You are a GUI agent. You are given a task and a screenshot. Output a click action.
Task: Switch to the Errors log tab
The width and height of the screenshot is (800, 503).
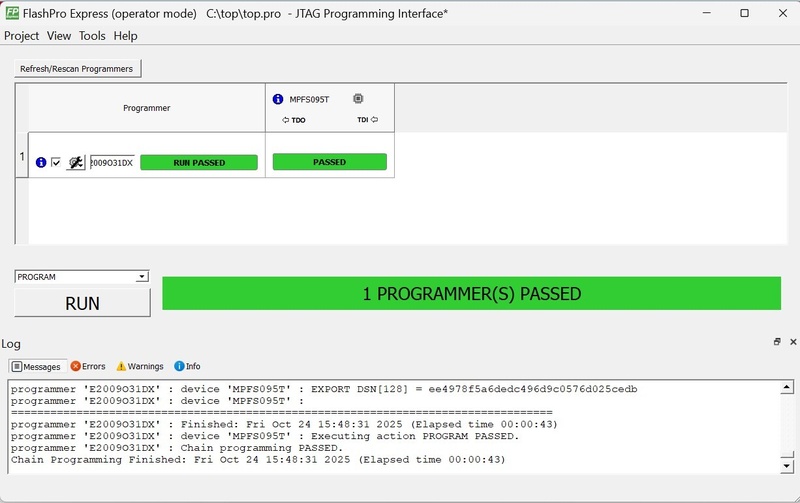point(88,366)
